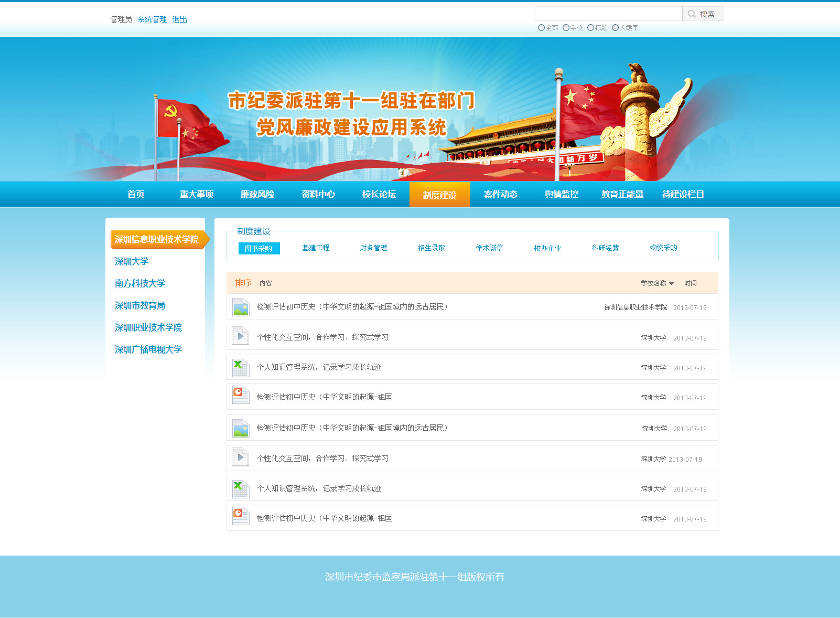This screenshot has height=618, width=840.
Task: Open the 案件动态 navigation item
Action: 501,194
